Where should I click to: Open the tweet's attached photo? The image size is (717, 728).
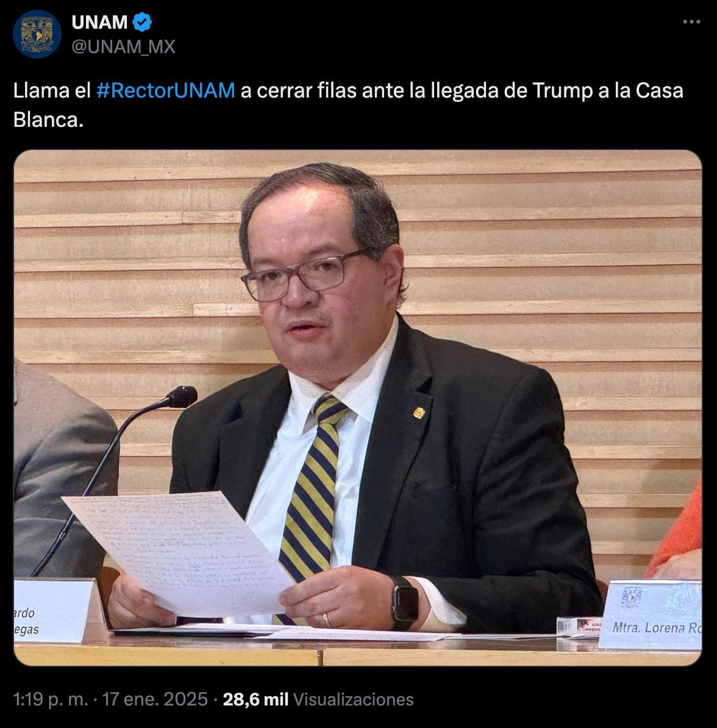[x=357, y=408]
